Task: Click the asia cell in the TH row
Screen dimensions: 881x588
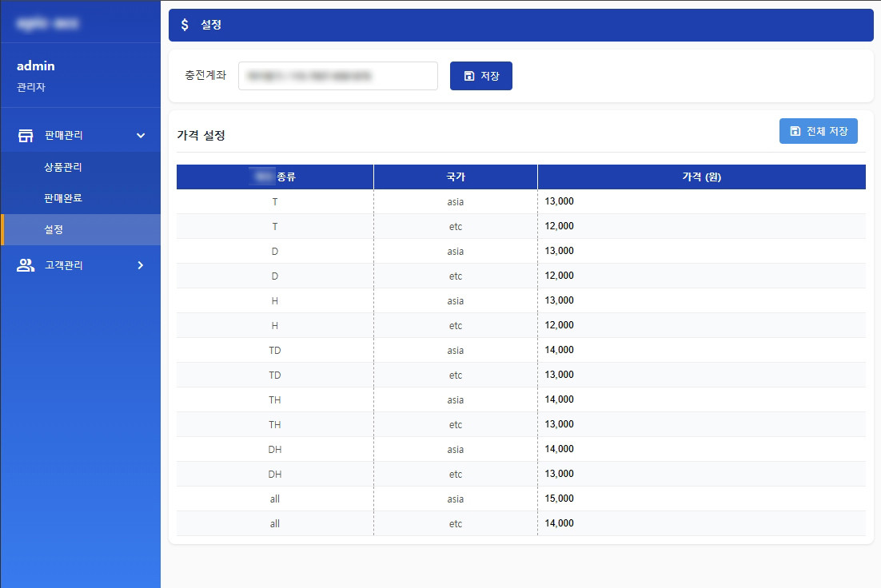Action: [x=456, y=400]
